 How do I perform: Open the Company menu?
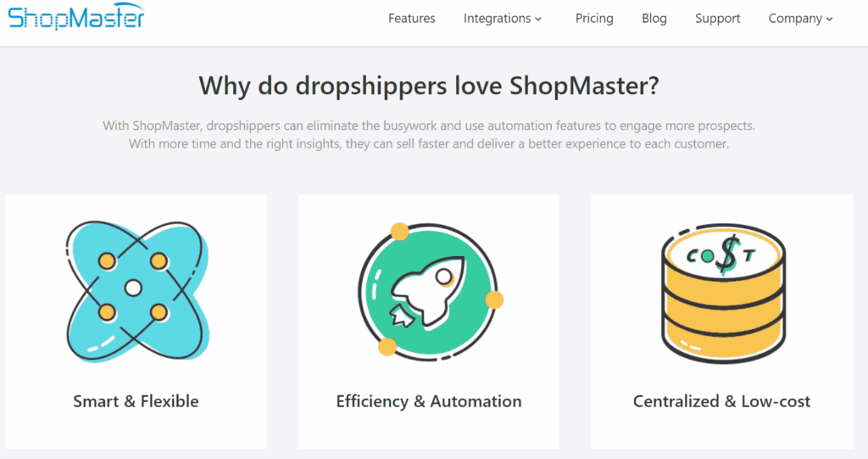[x=800, y=19]
